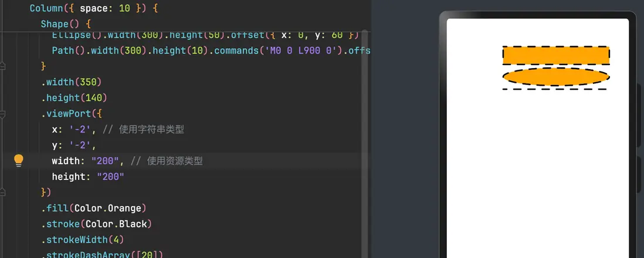Place cursor in Path().width(300) line
The image size is (644, 258).
(211, 50)
